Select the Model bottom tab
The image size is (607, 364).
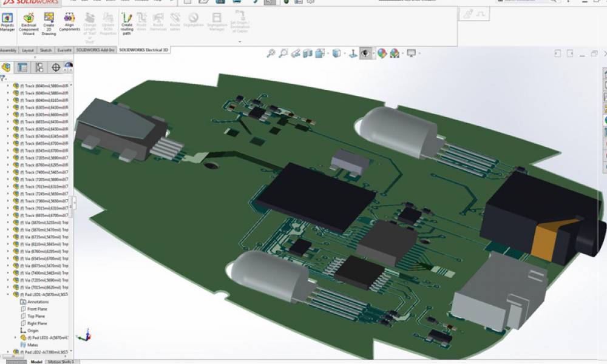pos(36,362)
